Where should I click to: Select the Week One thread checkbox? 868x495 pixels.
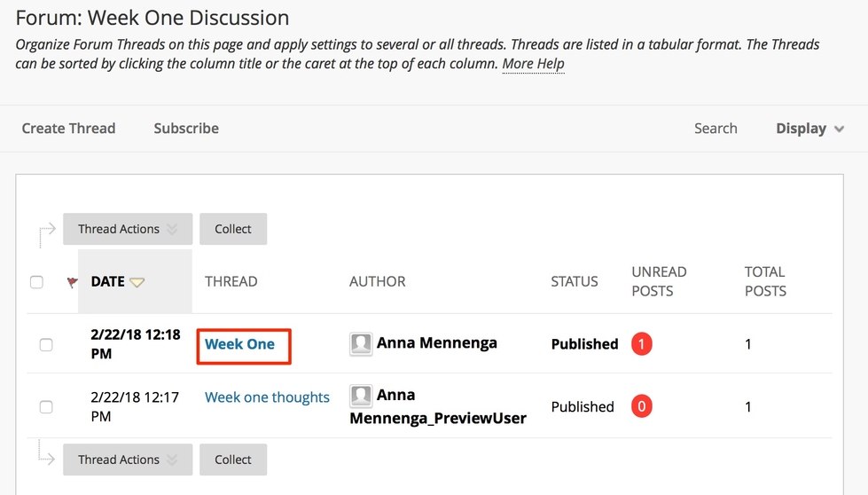[46, 345]
